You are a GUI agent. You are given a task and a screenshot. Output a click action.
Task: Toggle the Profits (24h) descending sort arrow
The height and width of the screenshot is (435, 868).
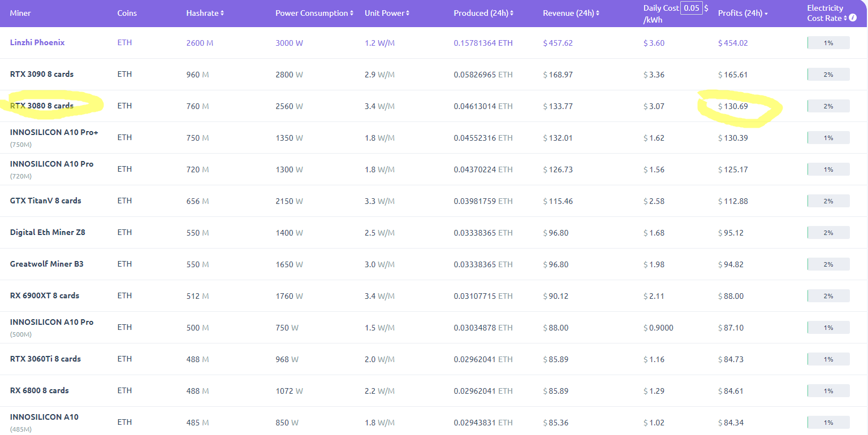[x=766, y=14]
